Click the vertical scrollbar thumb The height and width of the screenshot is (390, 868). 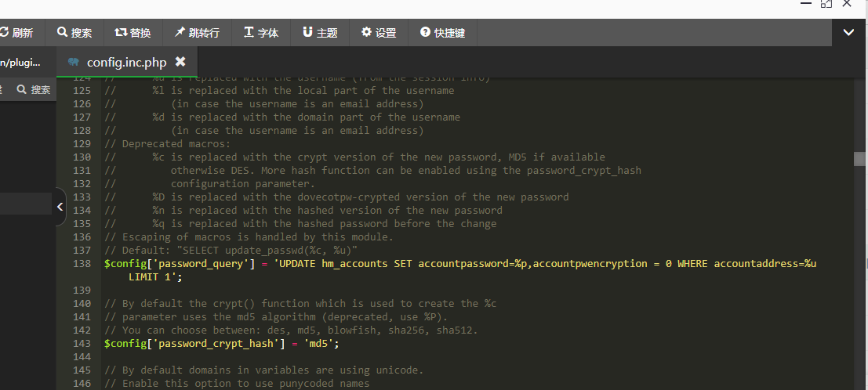(x=859, y=159)
